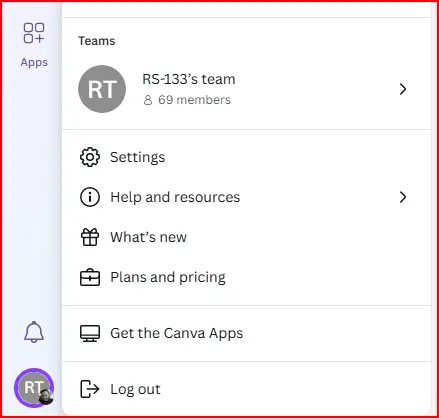Select What's new menu item

247,237
